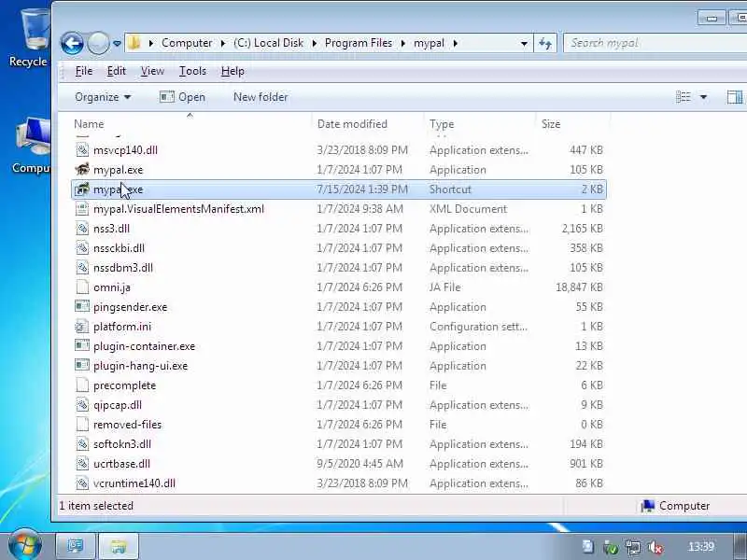Screen dimensions: 747x560
Task: Select the msvcp140.dll file icon
Action: pos(82,150)
